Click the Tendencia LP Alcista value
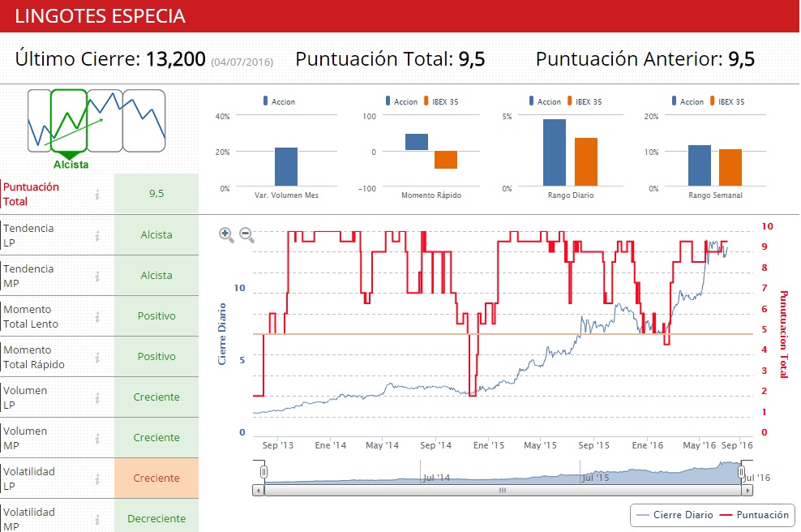 pos(156,235)
